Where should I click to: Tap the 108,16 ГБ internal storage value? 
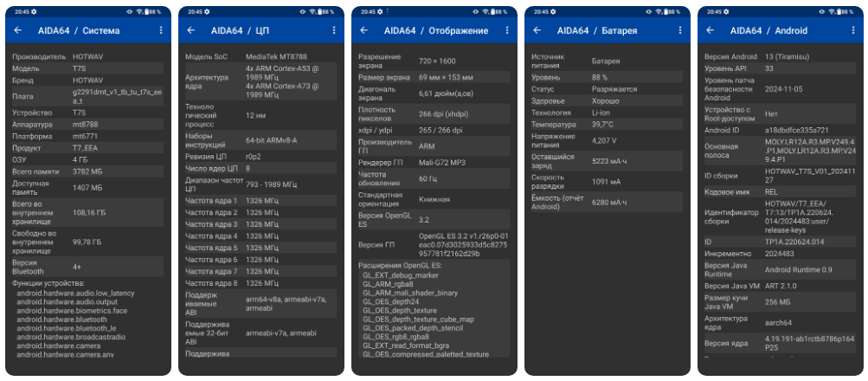89,213
